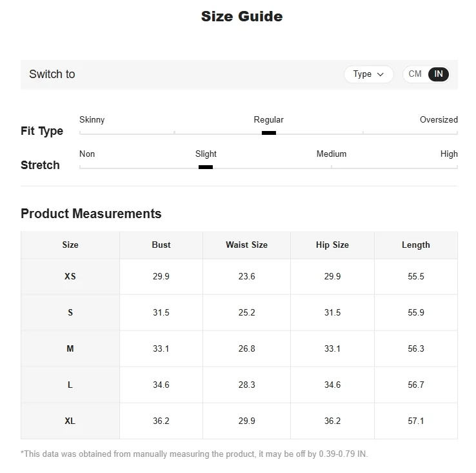Click the High stretch label
Image resolution: width=476 pixels, height=473 pixels.
pos(449,154)
